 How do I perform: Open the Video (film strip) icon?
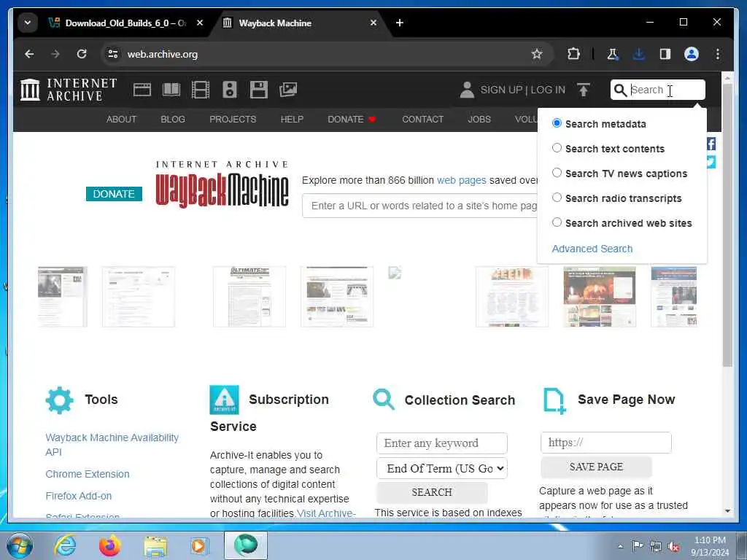coord(201,90)
